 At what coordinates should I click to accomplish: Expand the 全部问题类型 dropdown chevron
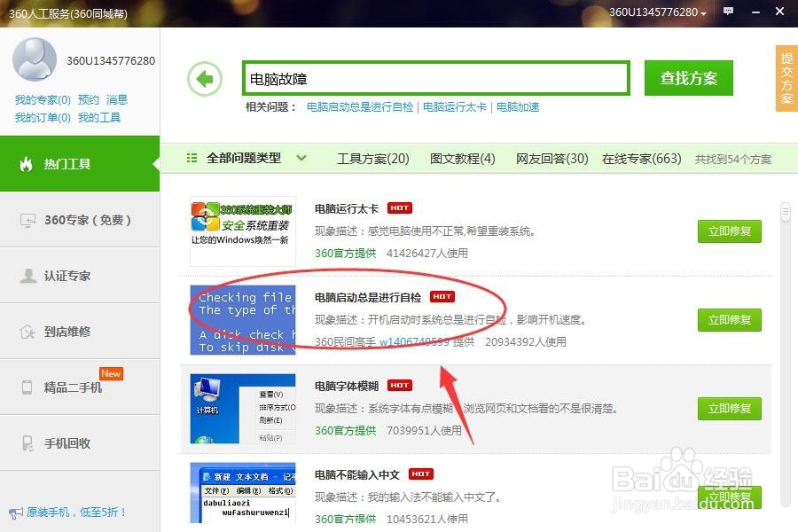pos(301,158)
